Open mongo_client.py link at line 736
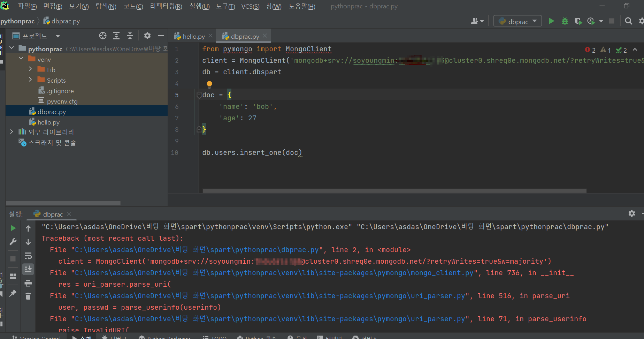 pyautogui.click(x=274, y=273)
